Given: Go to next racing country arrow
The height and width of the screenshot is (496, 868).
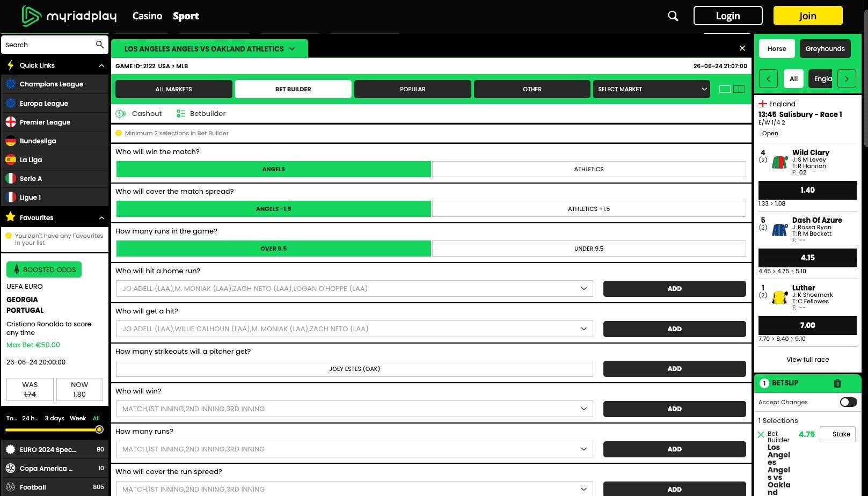Looking at the screenshot, I should click(x=847, y=79).
